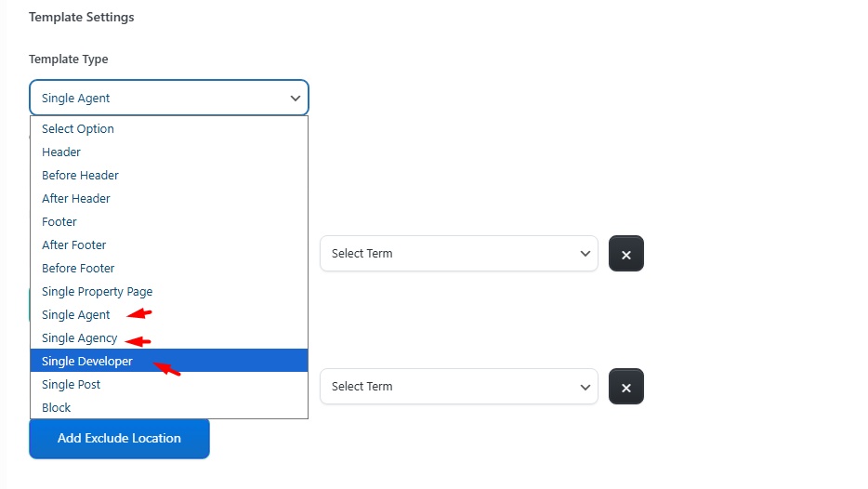This screenshot has height=489, width=868.
Task: Select the Footer template type
Action: pos(59,222)
